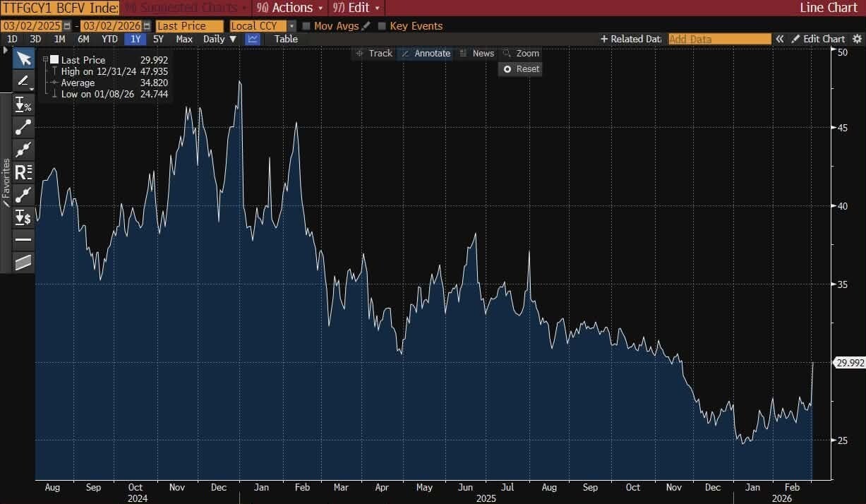Select the dollar change measurement tool
The width and height of the screenshot is (866, 504).
(23, 217)
